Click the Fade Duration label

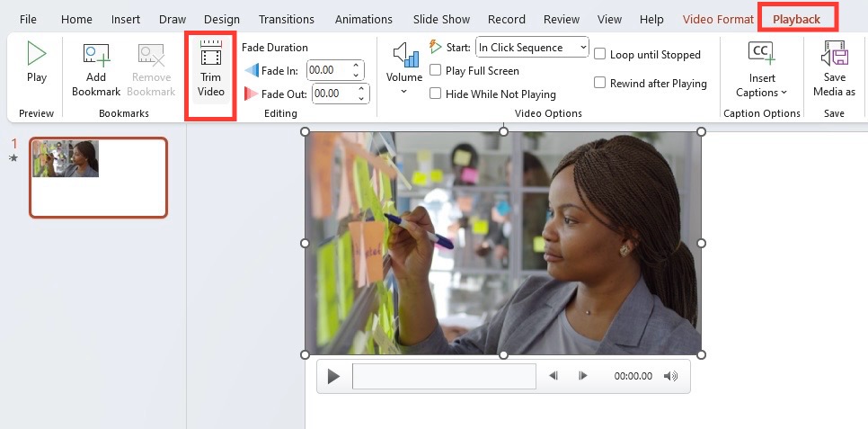[x=275, y=47]
